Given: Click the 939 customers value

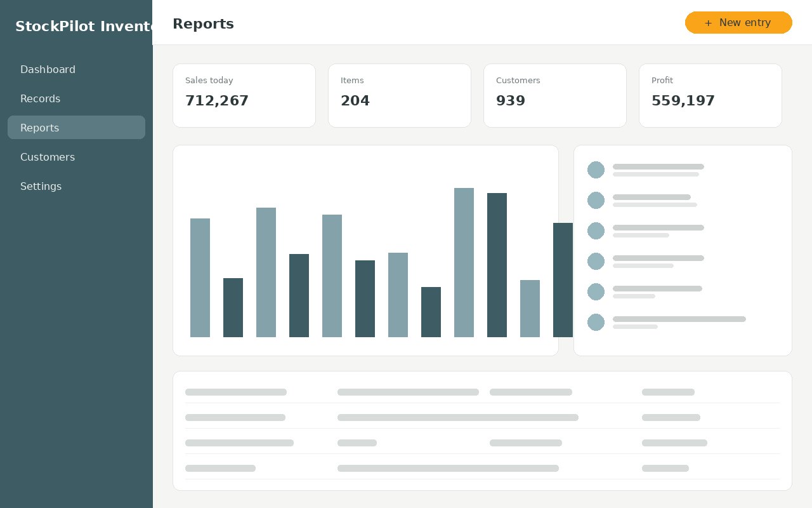Looking at the screenshot, I should click(511, 101).
